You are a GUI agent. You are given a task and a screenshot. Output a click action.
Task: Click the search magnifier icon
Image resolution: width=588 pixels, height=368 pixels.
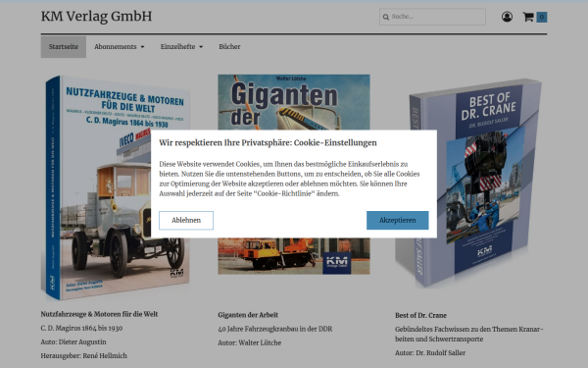[386, 17]
